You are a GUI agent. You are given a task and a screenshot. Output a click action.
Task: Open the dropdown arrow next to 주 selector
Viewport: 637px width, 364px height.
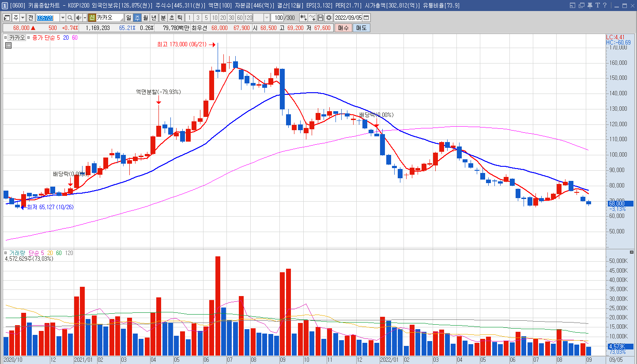coord(23,18)
